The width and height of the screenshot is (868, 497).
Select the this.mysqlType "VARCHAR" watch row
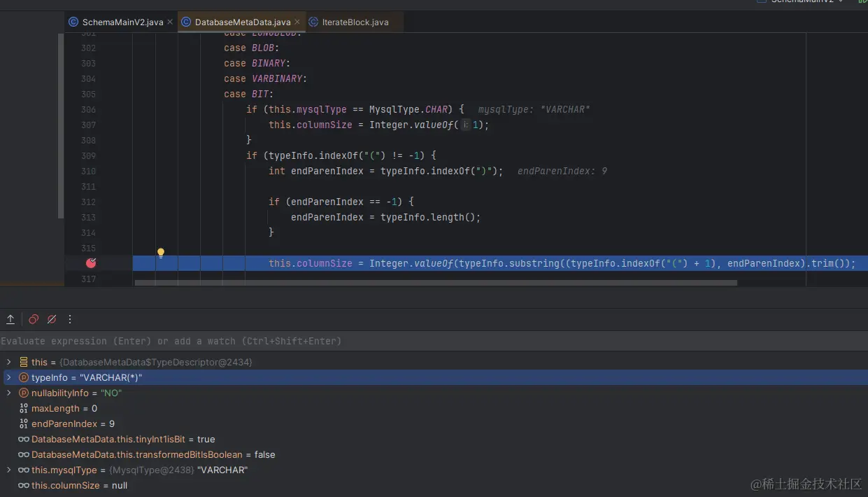pos(434,470)
